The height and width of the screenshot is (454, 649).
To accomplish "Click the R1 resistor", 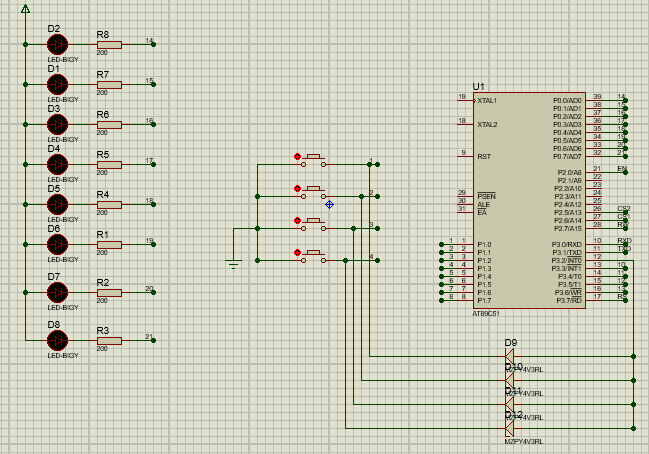I will point(109,245).
